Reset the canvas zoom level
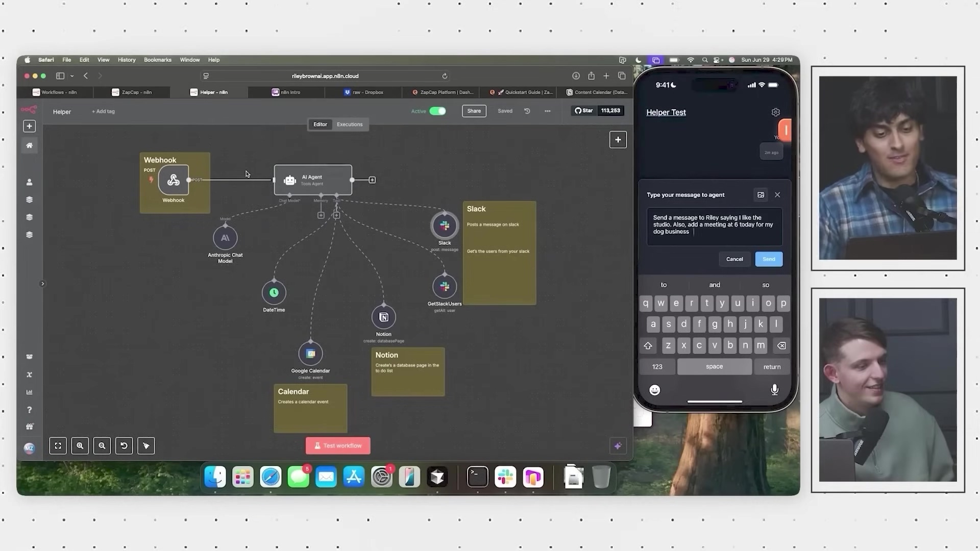The width and height of the screenshot is (980, 551). coord(124,446)
